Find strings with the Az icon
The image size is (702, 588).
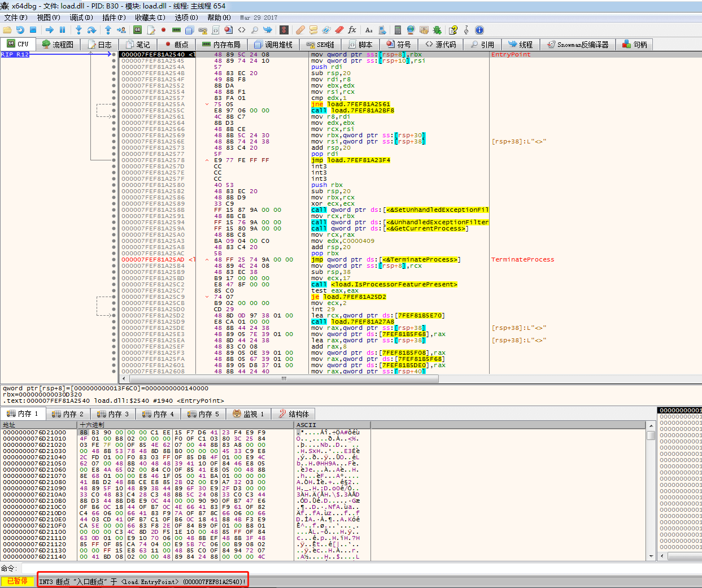point(369,30)
